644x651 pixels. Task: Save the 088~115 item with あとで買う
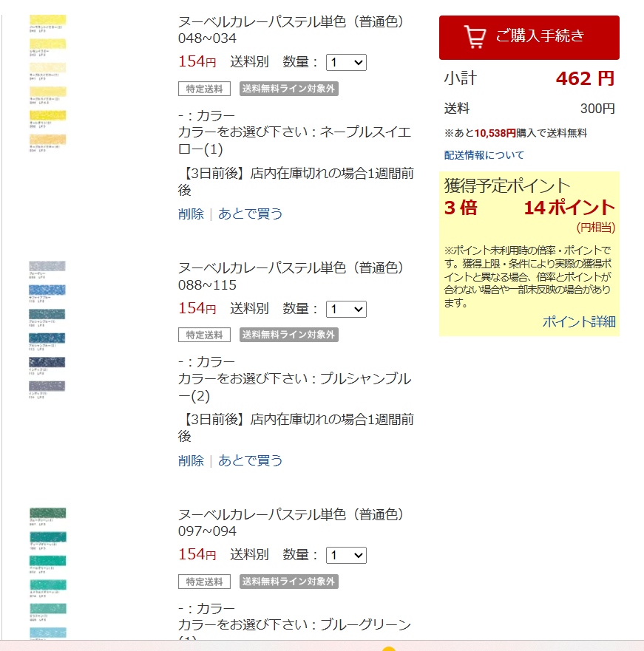250,460
